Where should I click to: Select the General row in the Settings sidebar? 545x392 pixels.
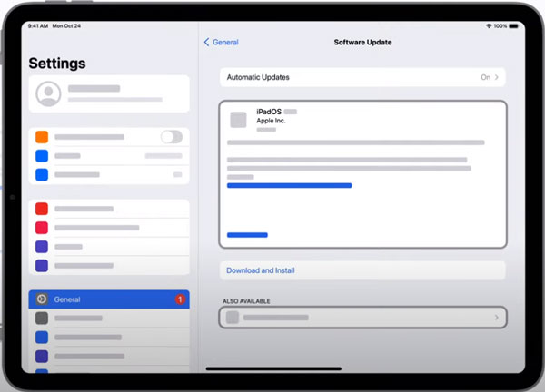coord(109,299)
